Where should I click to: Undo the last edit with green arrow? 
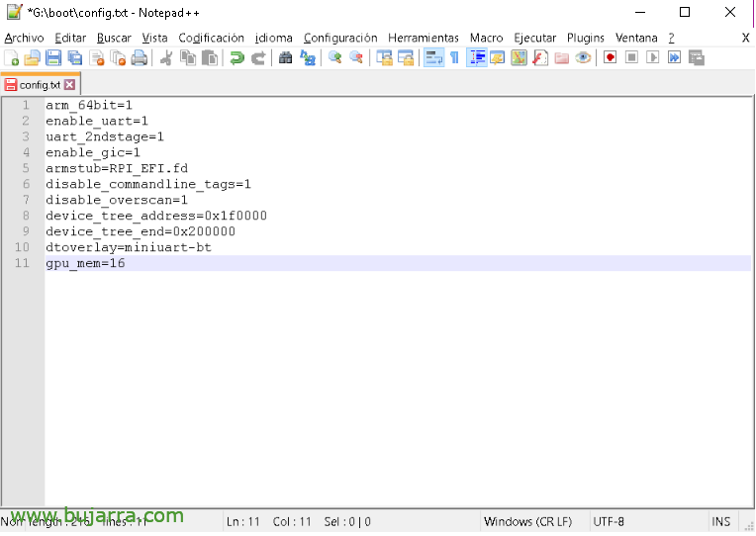point(236,57)
